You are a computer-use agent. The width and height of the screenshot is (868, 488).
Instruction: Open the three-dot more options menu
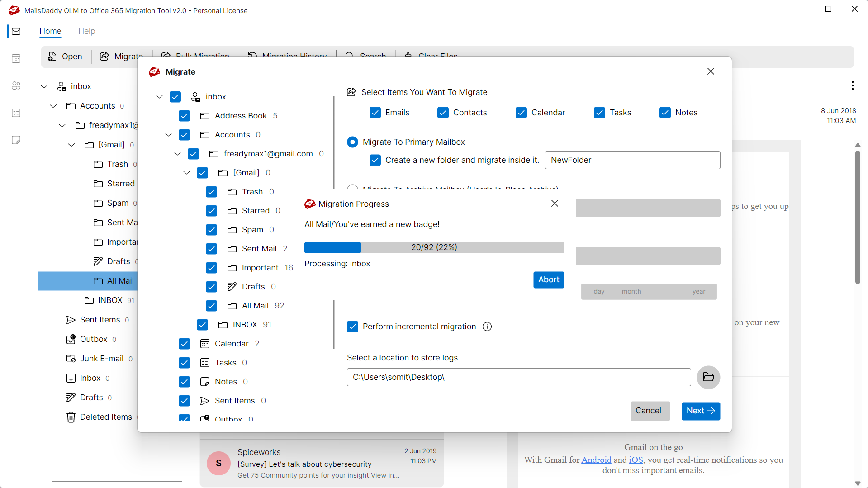point(853,85)
